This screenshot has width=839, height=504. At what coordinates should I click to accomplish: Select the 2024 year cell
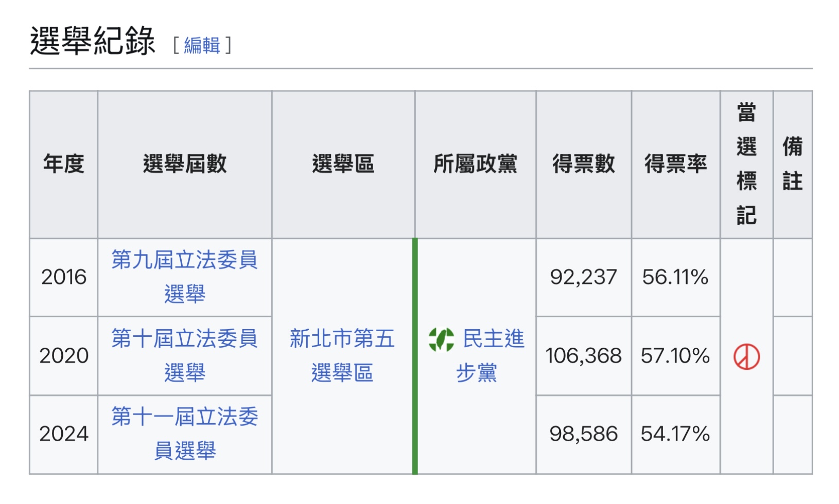pyautogui.click(x=63, y=434)
